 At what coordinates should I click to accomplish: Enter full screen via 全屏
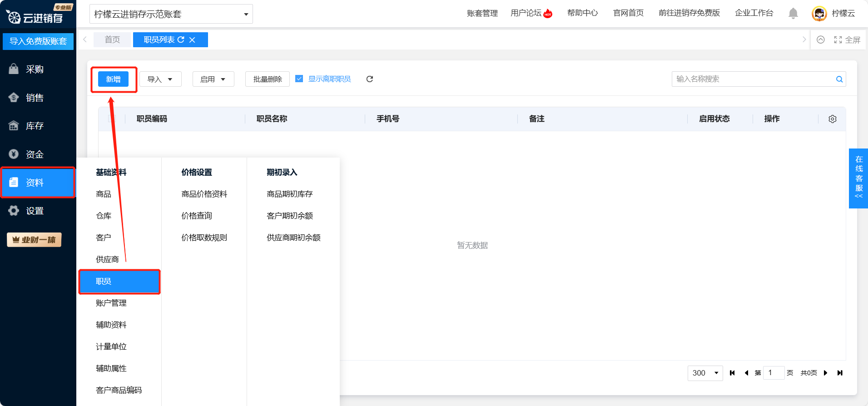pos(847,40)
